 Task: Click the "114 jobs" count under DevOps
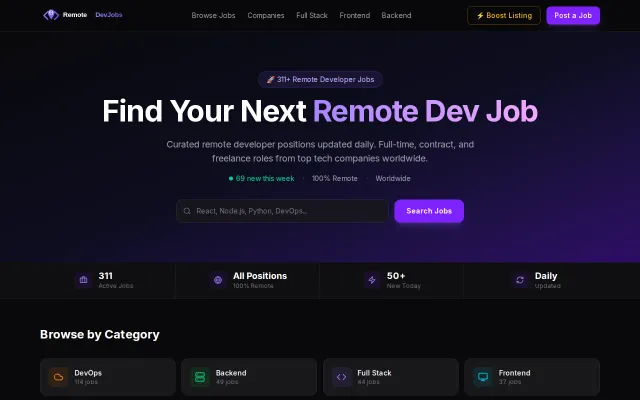pos(86,382)
